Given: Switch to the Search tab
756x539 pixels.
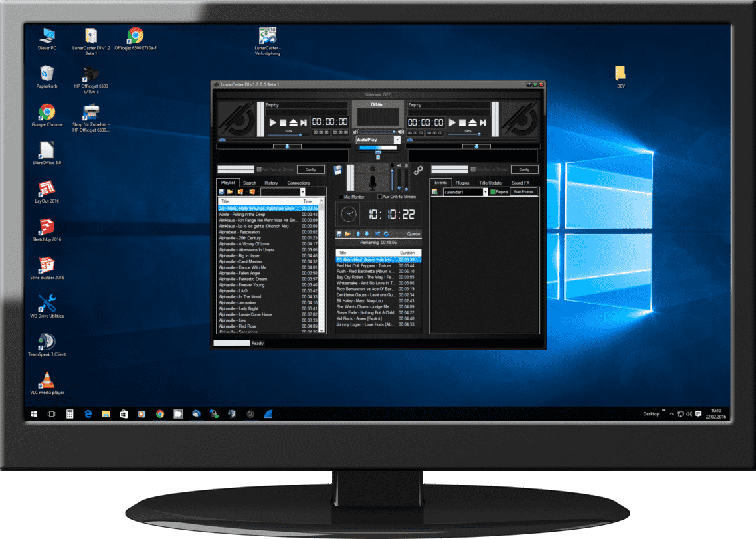Looking at the screenshot, I should click(x=250, y=183).
